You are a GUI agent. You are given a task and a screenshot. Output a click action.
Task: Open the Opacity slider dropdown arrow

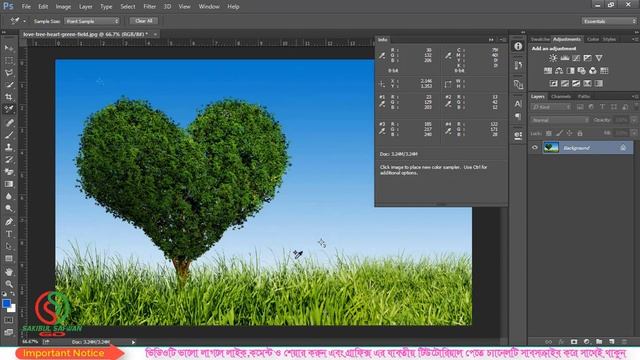tap(633, 120)
